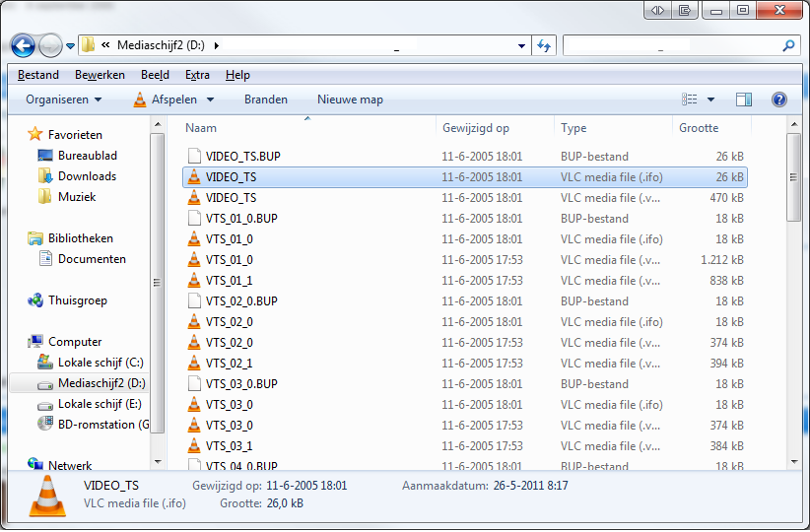This screenshot has width=810, height=532.
Task: Focus the search input field
Action: (672, 45)
